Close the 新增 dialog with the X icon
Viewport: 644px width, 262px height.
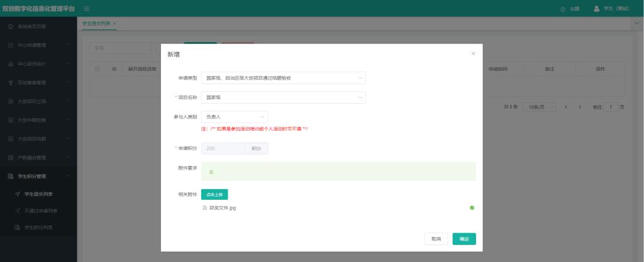pos(473,54)
